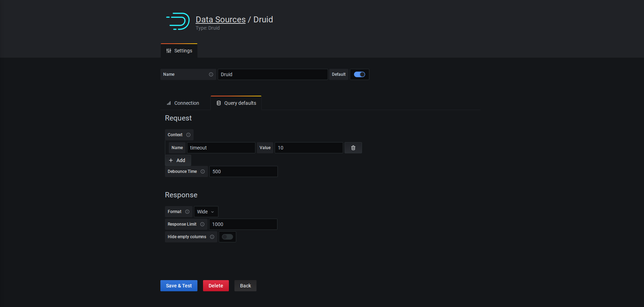The width and height of the screenshot is (644, 307).
Task: Click the Format info icon
Action: [x=187, y=212]
